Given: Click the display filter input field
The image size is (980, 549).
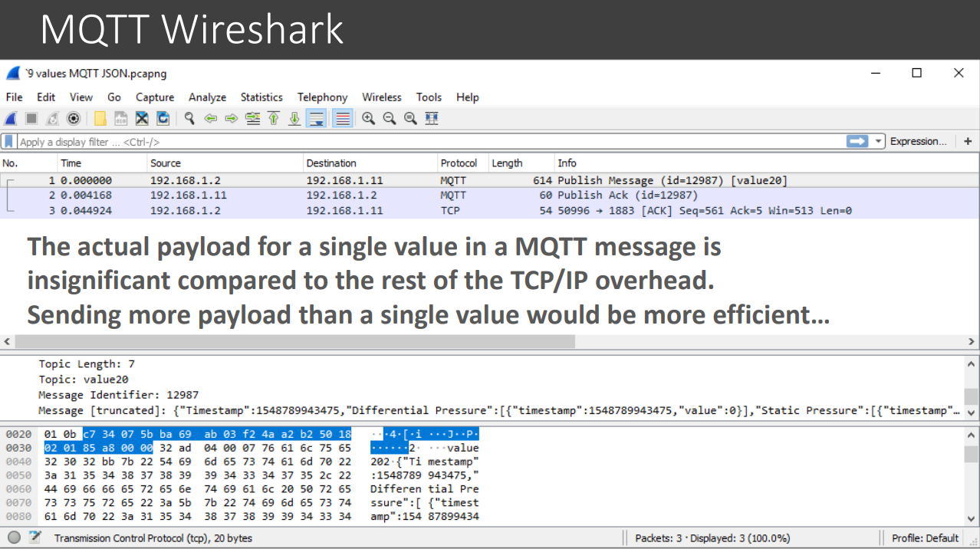Looking at the screenshot, I should [429, 142].
